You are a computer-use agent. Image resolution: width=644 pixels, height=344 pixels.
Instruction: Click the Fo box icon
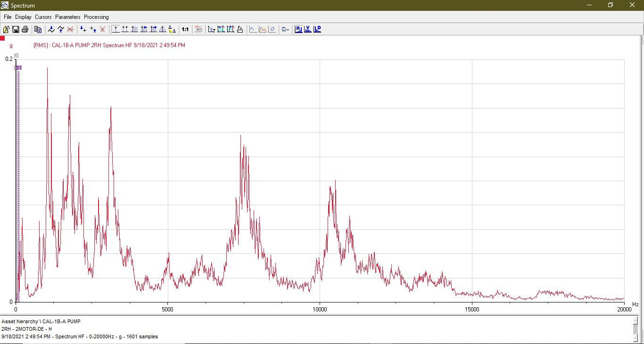tap(240, 29)
